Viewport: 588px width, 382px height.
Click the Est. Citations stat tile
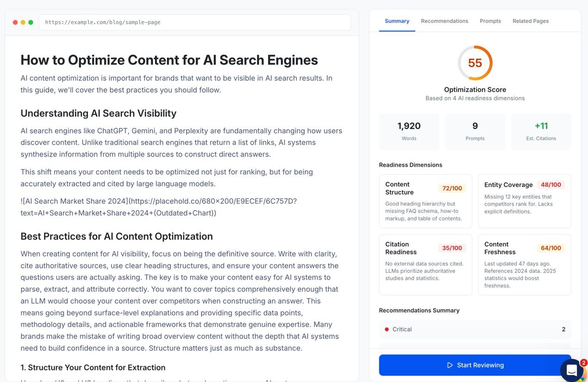click(541, 132)
